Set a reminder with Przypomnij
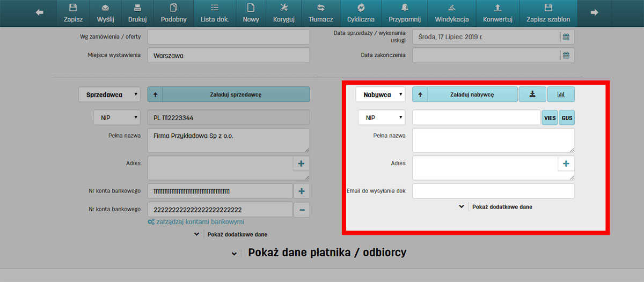 click(x=405, y=13)
